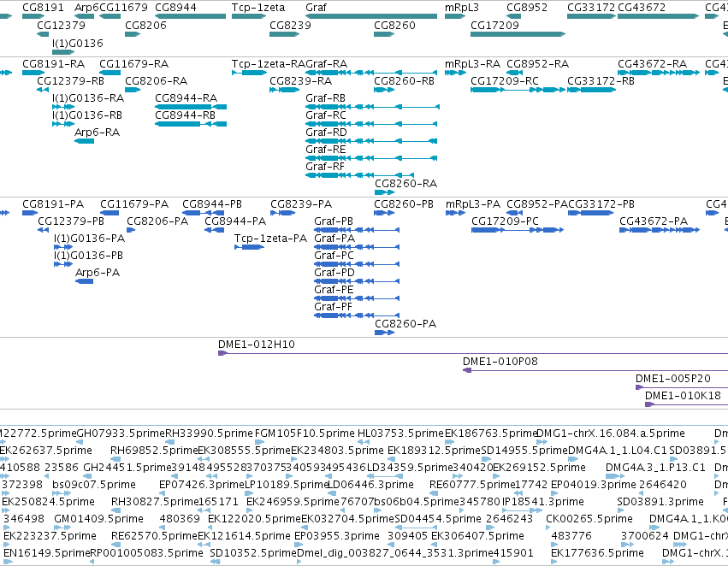The image size is (728, 566).
Task: Select the CG8944-PB label
Action: click(x=211, y=204)
